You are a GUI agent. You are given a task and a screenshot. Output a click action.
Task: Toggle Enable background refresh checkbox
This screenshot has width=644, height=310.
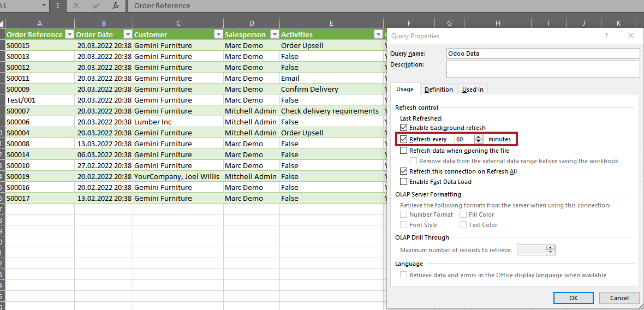pos(404,128)
